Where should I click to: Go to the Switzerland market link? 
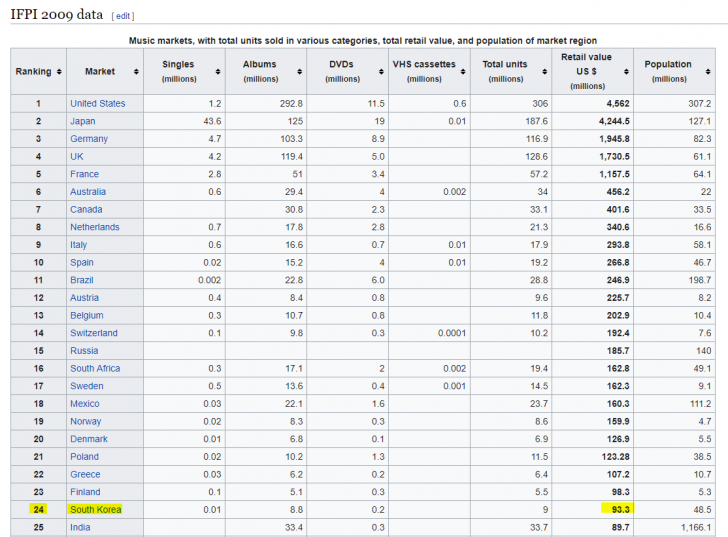pos(93,333)
